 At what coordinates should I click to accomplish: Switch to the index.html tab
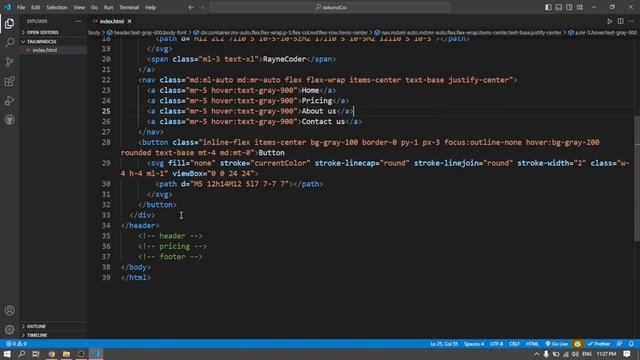coord(111,21)
